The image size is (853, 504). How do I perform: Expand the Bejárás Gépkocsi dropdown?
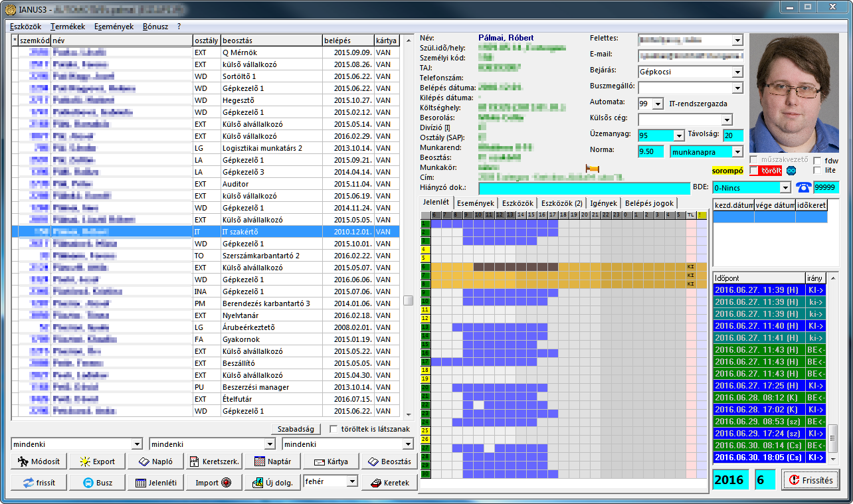pyautogui.click(x=737, y=72)
